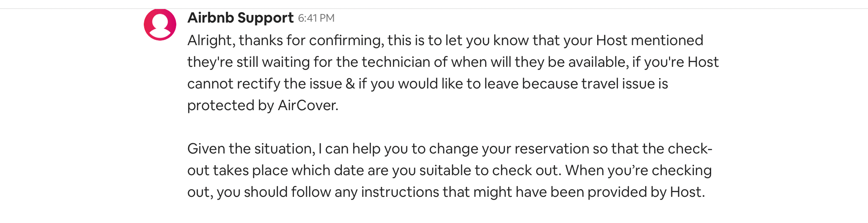Click "Host mentioned" ending the first line

point(650,40)
